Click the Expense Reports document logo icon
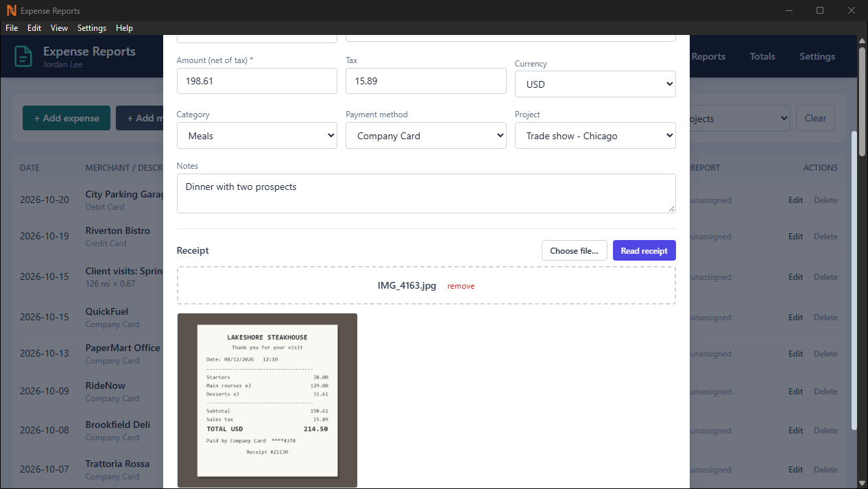The image size is (868, 489). pyautogui.click(x=24, y=56)
